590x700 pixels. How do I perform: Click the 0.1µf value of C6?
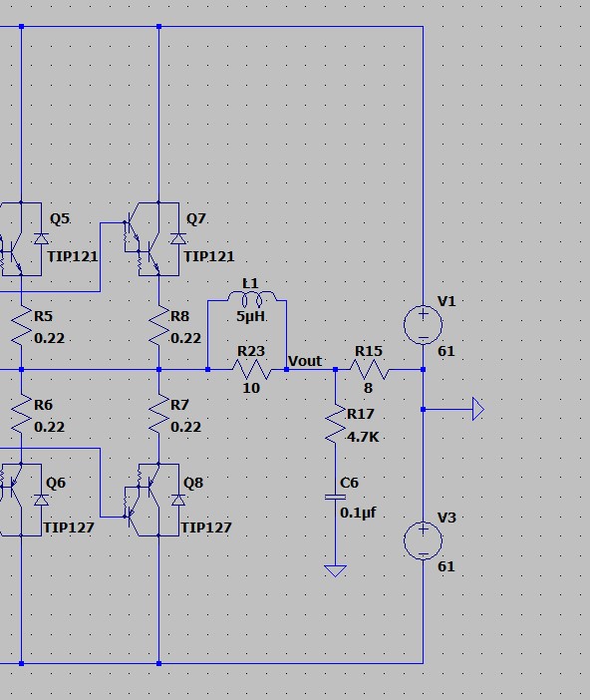358,513
